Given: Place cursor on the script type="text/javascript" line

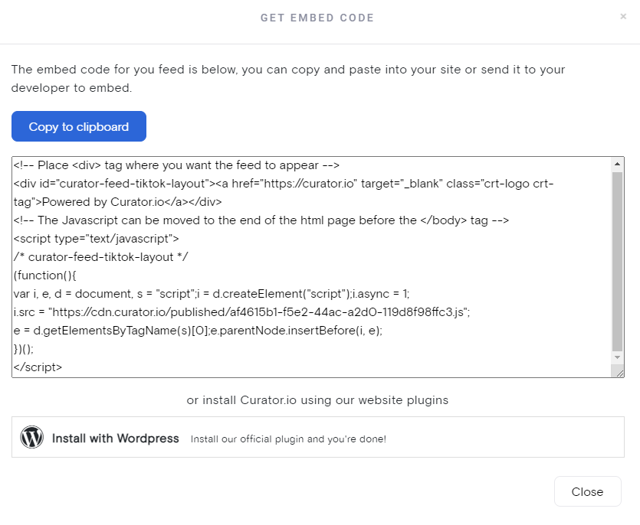Looking at the screenshot, I should [96, 238].
